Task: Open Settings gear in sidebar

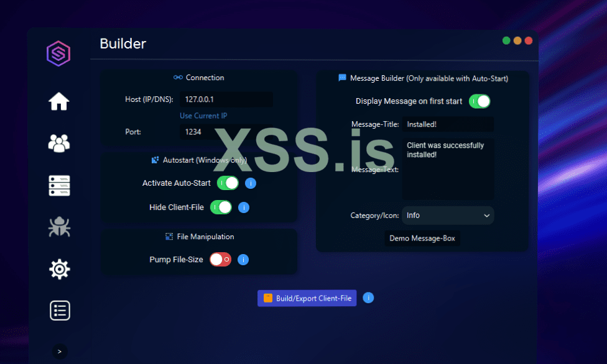Action: [60, 269]
